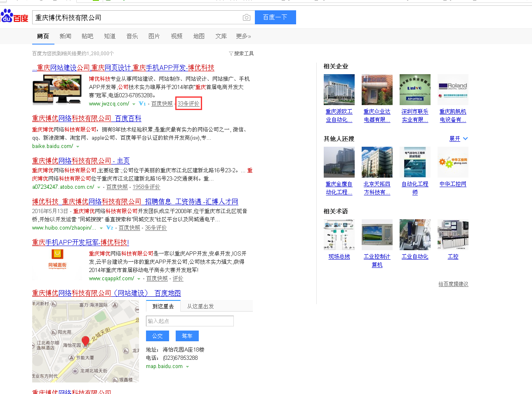532x394 pixels.
Task: Open 百度快照 for www.cqappkf.com result
Action: [157, 279]
